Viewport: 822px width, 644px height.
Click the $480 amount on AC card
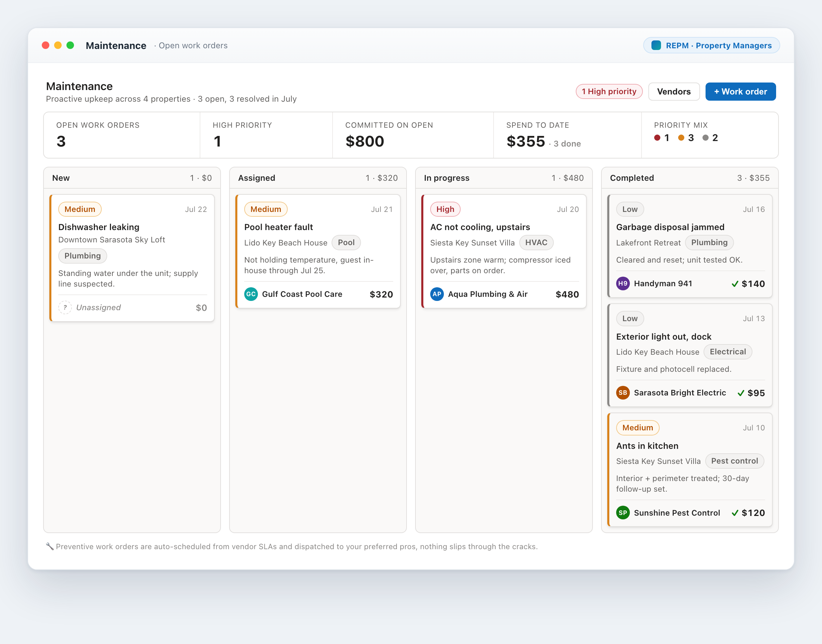(567, 294)
